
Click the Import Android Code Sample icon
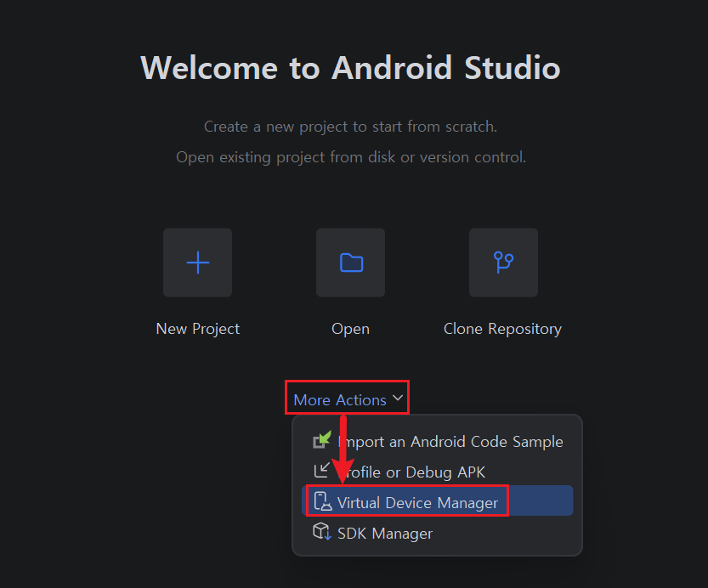322,440
